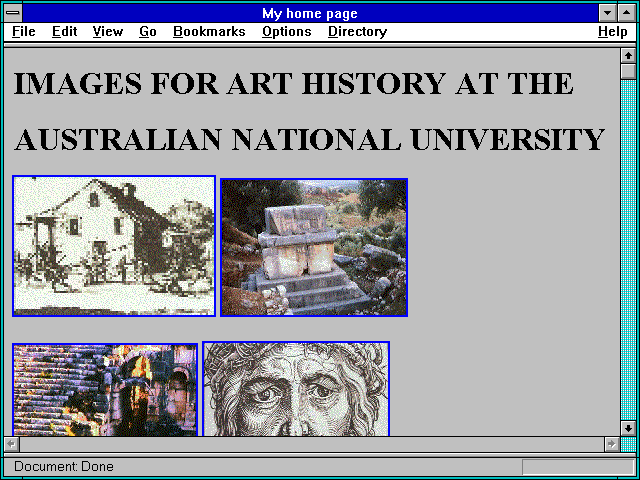Open the Help menu

tap(613, 32)
